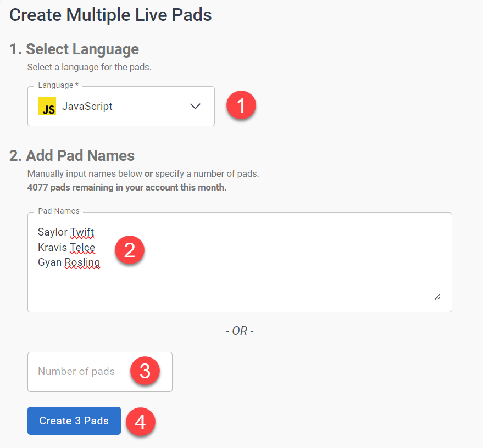Select the name Kravis Telce
The height and width of the screenshot is (448, 483).
point(66,247)
